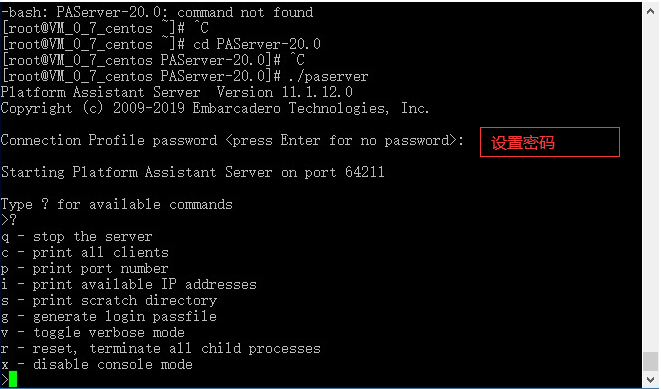
Task: Click the 'q - stop the server' line
Action: [x=77, y=237]
